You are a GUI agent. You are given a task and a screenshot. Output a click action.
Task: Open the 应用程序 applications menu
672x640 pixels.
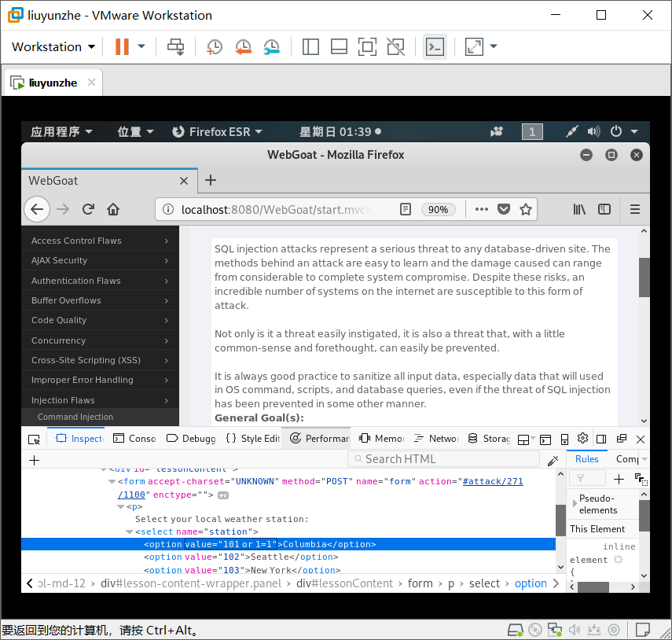pyautogui.click(x=61, y=131)
